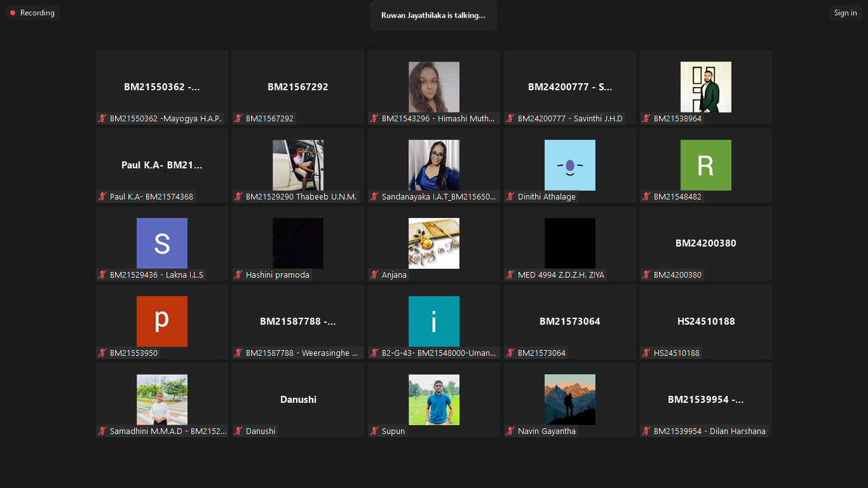Select Dinithi Athalage's light blue face avatar
The image size is (868, 488).
pos(569,165)
